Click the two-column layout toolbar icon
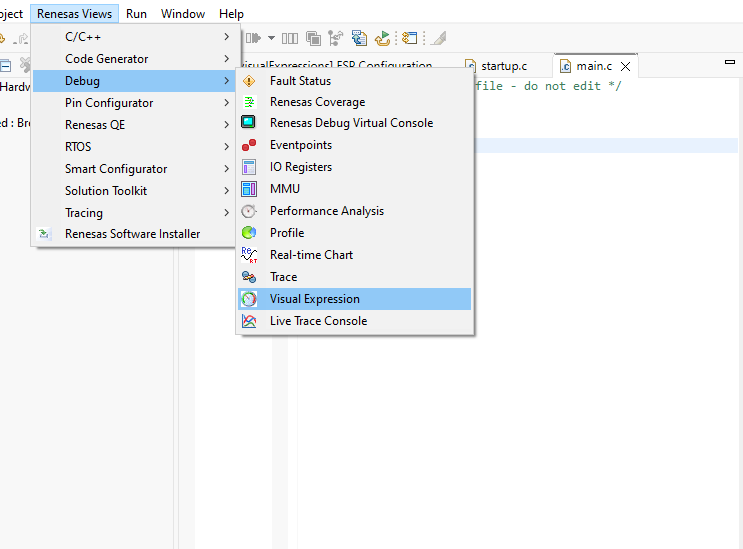 click(x=290, y=38)
